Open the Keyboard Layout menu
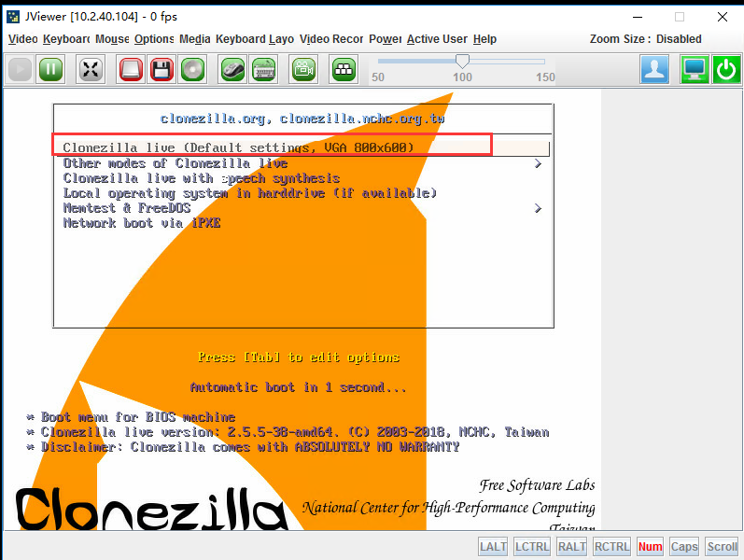 (255, 39)
